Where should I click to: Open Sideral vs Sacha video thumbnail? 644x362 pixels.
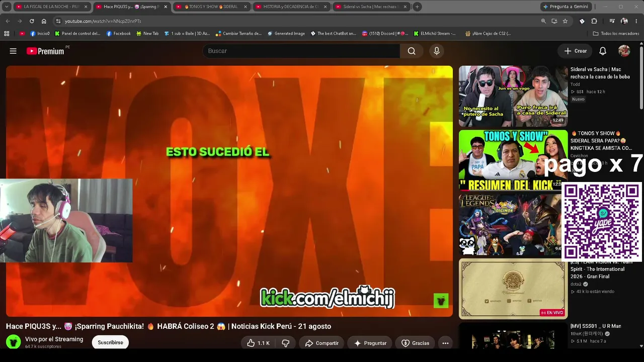(513, 96)
